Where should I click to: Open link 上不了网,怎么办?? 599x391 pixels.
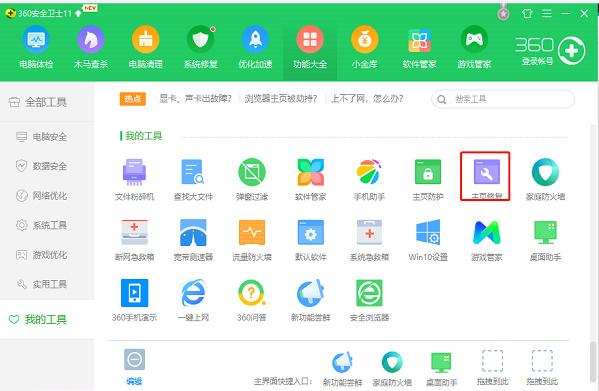[367, 99]
